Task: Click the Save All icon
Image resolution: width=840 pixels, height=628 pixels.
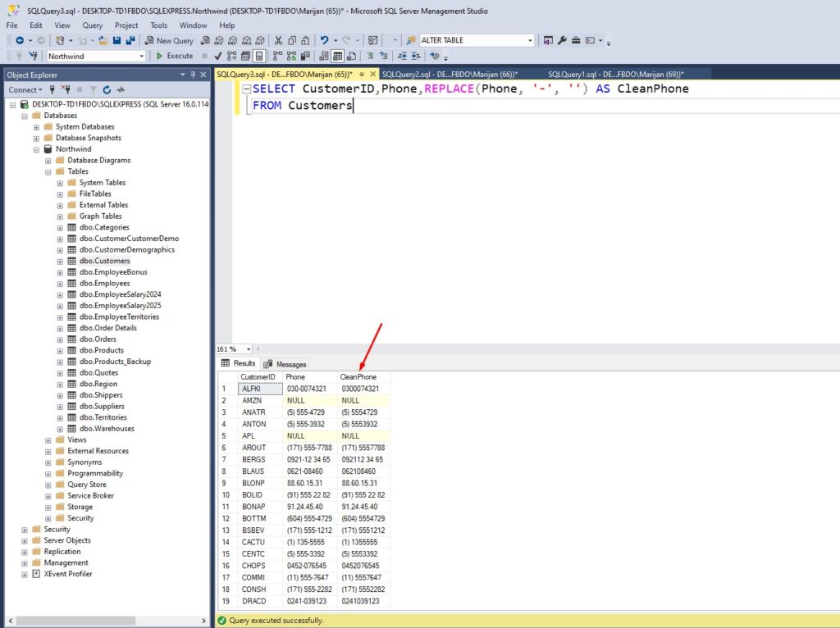Action: point(130,40)
